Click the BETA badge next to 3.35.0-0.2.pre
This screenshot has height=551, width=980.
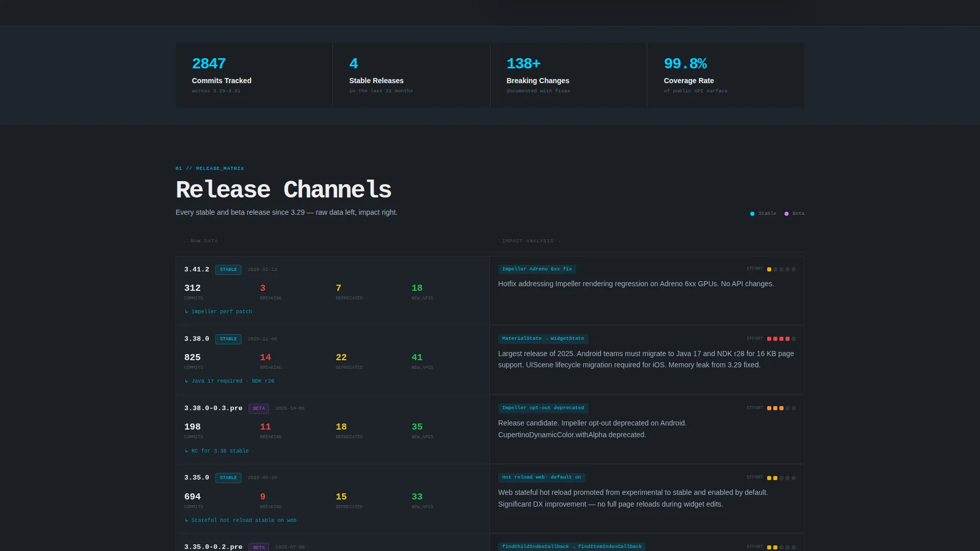point(259,547)
